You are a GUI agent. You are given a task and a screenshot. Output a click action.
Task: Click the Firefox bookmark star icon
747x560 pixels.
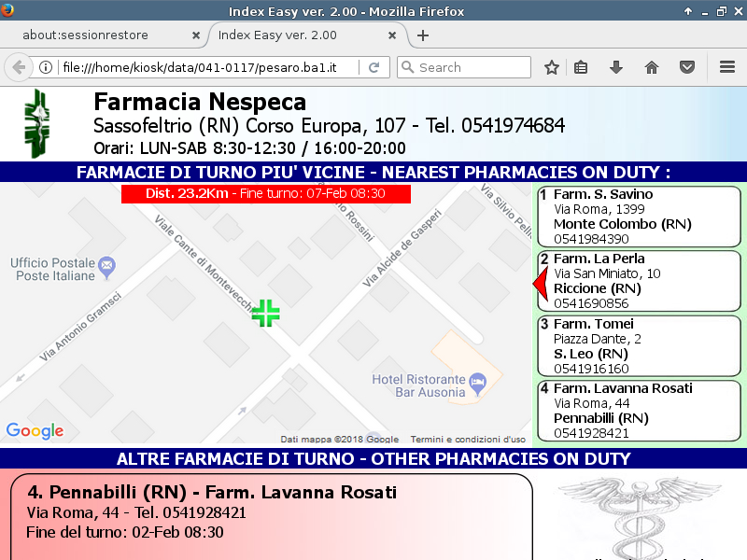552,67
